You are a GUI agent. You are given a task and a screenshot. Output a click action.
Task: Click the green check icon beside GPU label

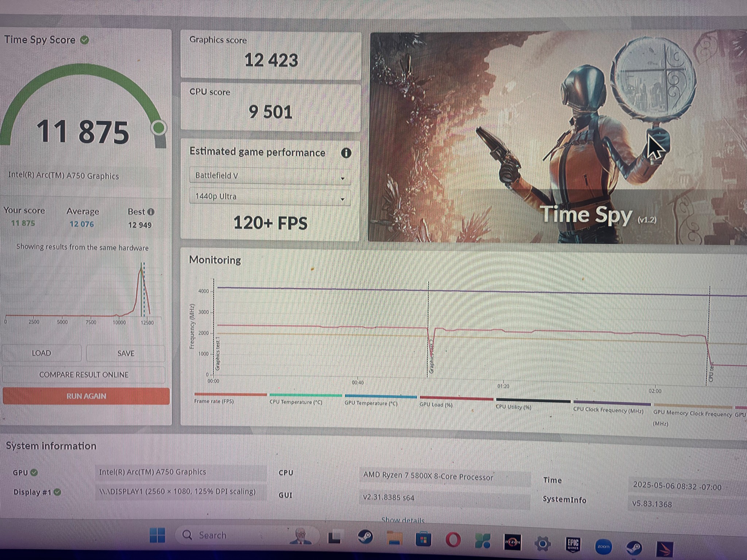34,472
